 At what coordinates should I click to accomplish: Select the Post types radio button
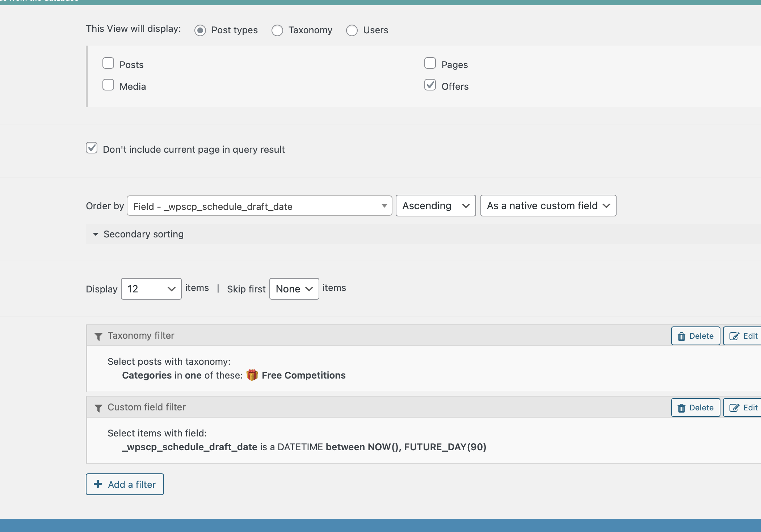pyautogui.click(x=200, y=30)
